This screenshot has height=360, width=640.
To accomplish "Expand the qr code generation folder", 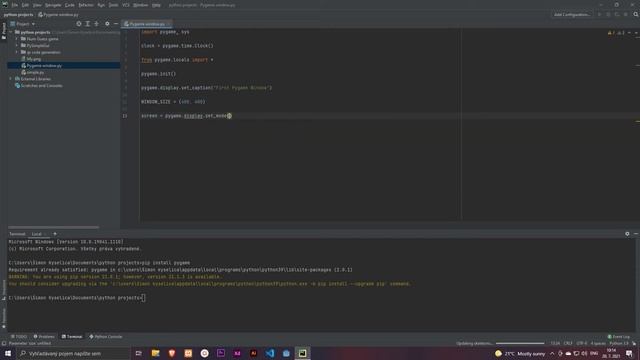I will coord(17,52).
